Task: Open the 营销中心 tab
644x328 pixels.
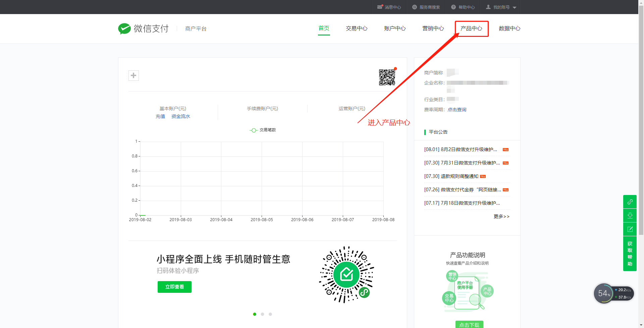Action: click(433, 28)
